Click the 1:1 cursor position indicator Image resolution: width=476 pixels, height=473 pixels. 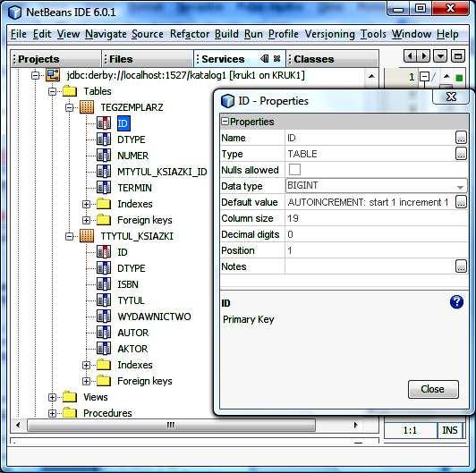(410, 430)
